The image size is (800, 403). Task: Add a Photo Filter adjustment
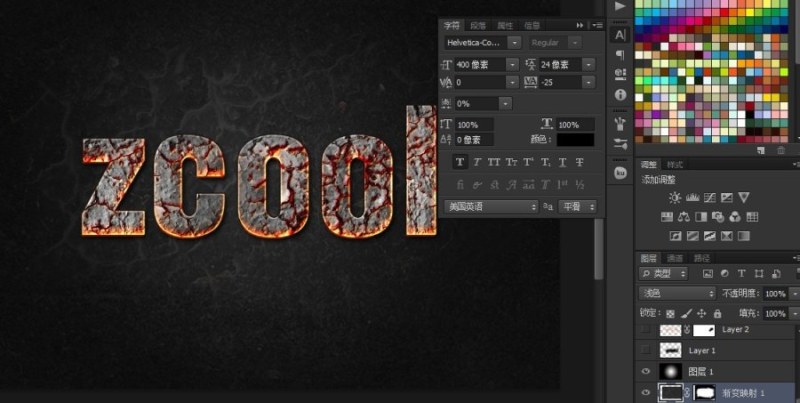point(718,217)
